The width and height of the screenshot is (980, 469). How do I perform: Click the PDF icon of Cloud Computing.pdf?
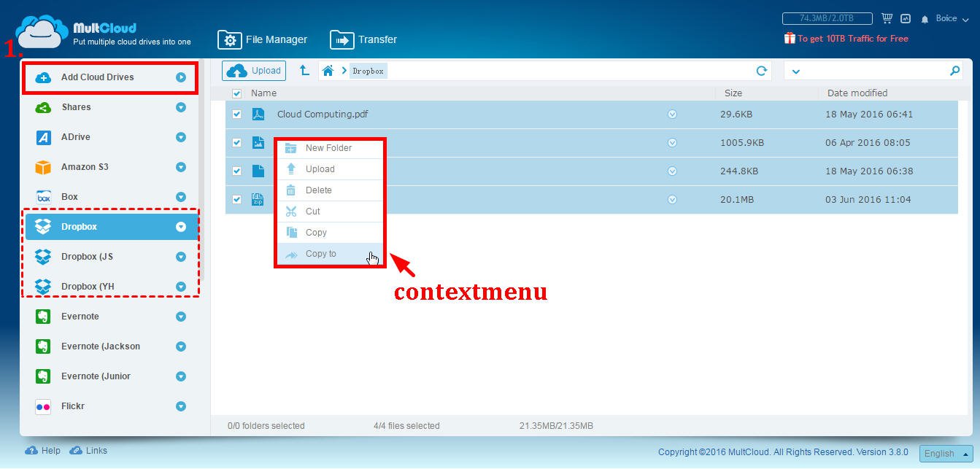[x=258, y=115]
